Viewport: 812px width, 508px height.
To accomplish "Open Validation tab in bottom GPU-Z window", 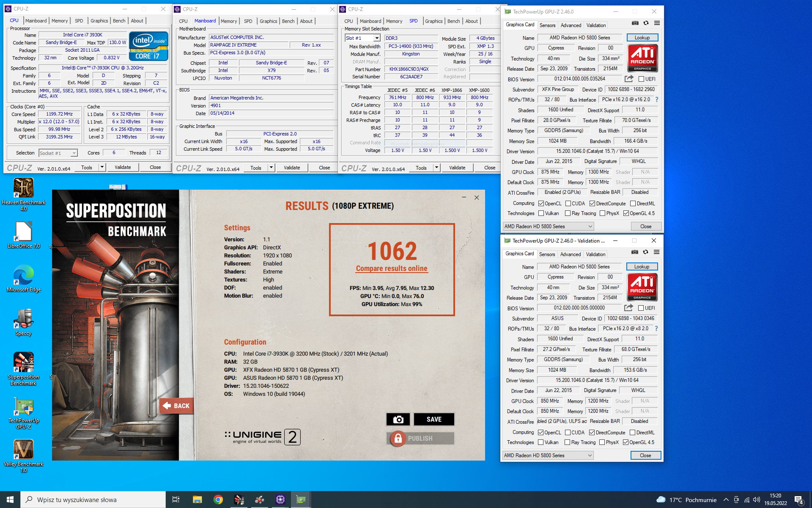I will 595,254.
